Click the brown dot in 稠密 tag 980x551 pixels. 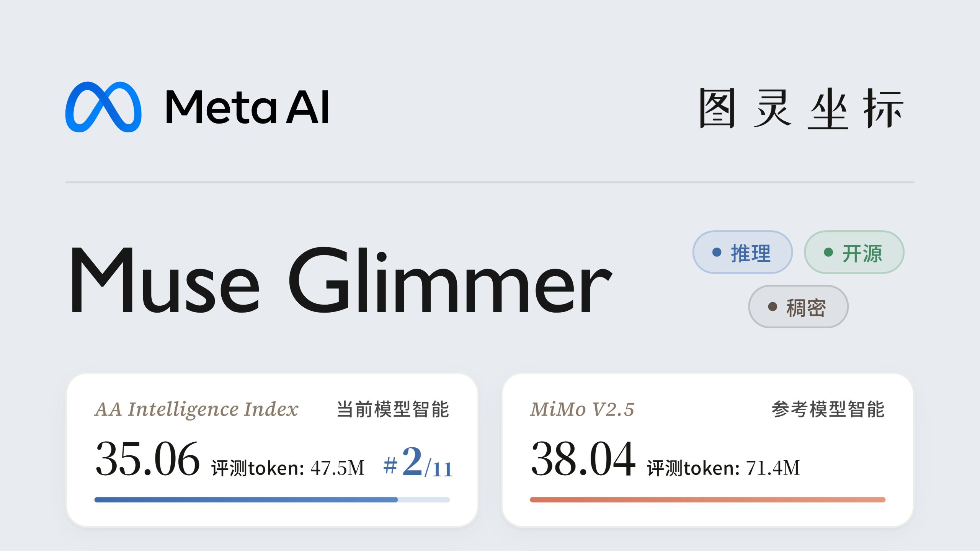[773, 306]
